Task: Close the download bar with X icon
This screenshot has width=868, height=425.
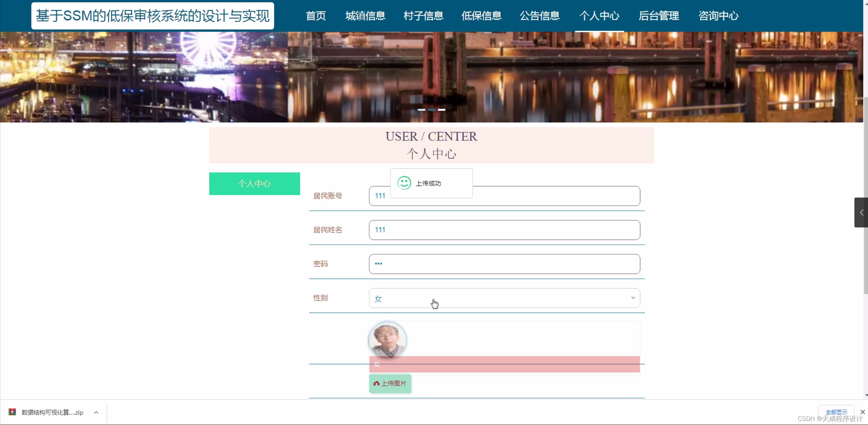Action: point(862,412)
